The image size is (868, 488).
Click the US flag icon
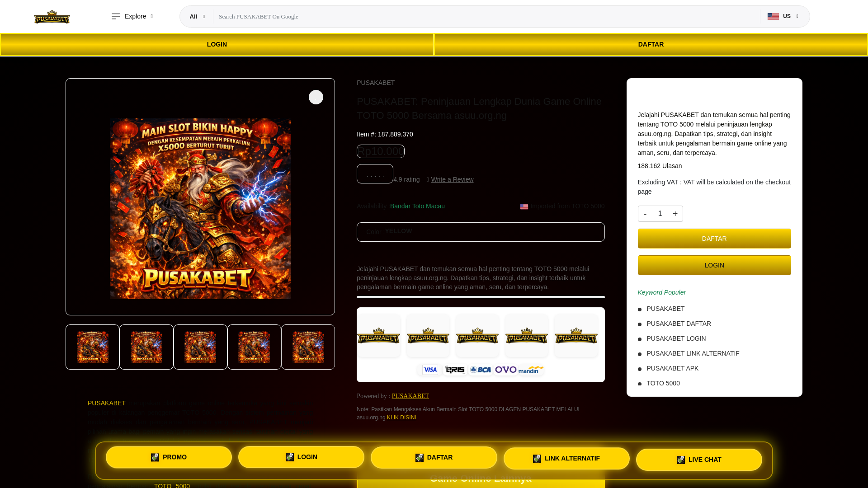[x=773, y=17]
